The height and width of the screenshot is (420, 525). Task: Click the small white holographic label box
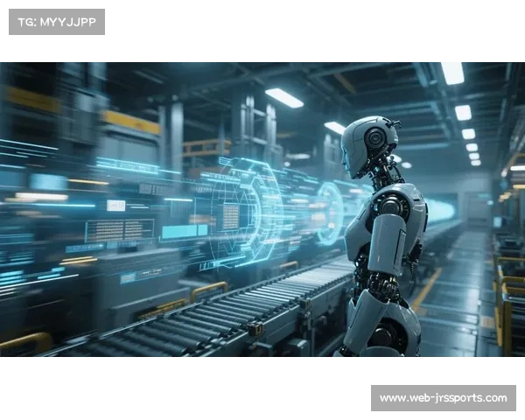coord(115,205)
